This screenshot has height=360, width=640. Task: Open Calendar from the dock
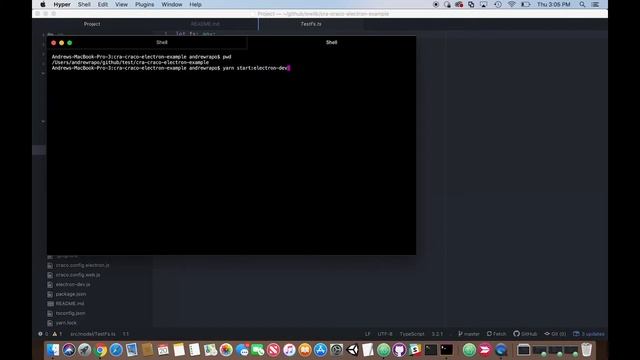pyautogui.click(x=163, y=350)
